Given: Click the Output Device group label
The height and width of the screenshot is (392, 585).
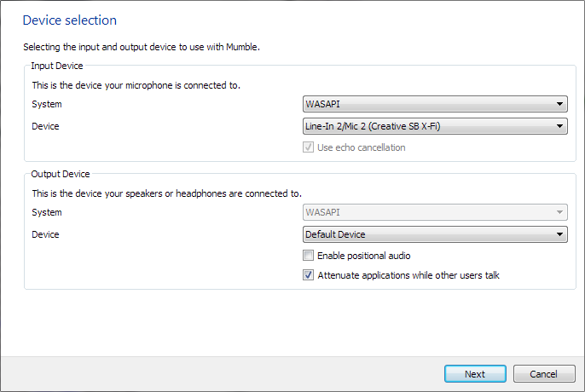Looking at the screenshot, I should point(61,174).
